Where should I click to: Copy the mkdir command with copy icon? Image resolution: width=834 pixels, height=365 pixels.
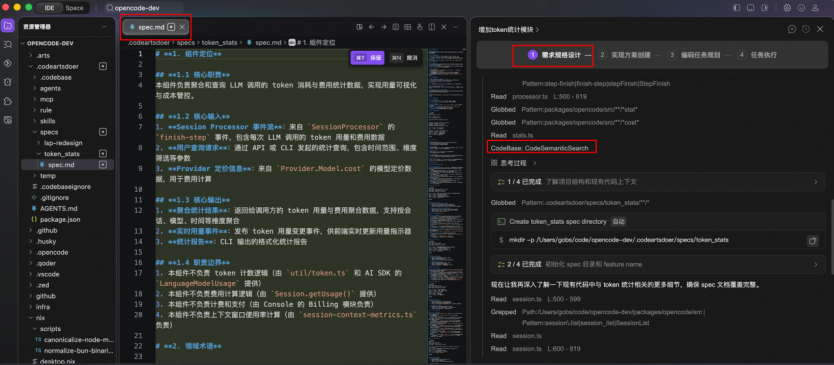(812, 240)
